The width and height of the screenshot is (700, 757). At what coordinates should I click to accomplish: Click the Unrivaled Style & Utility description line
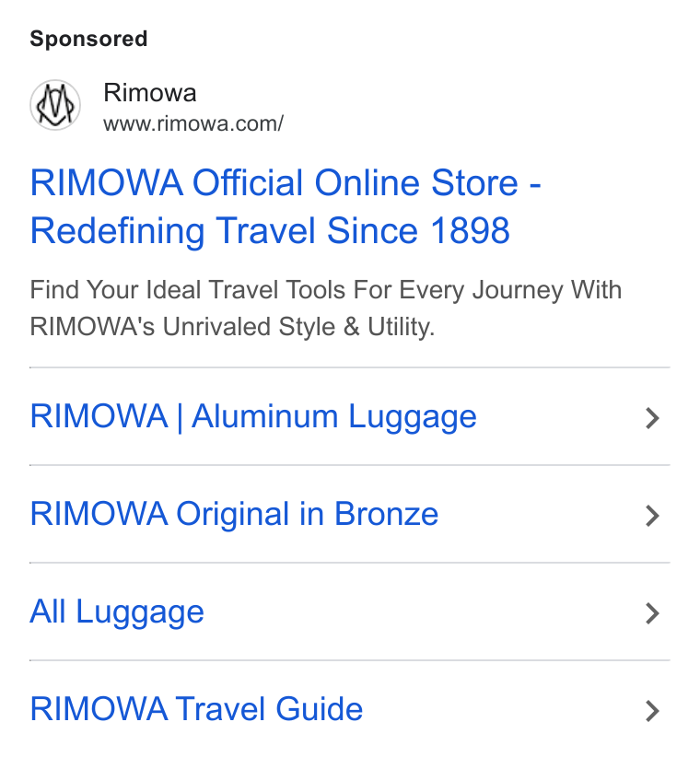tap(232, 327)
